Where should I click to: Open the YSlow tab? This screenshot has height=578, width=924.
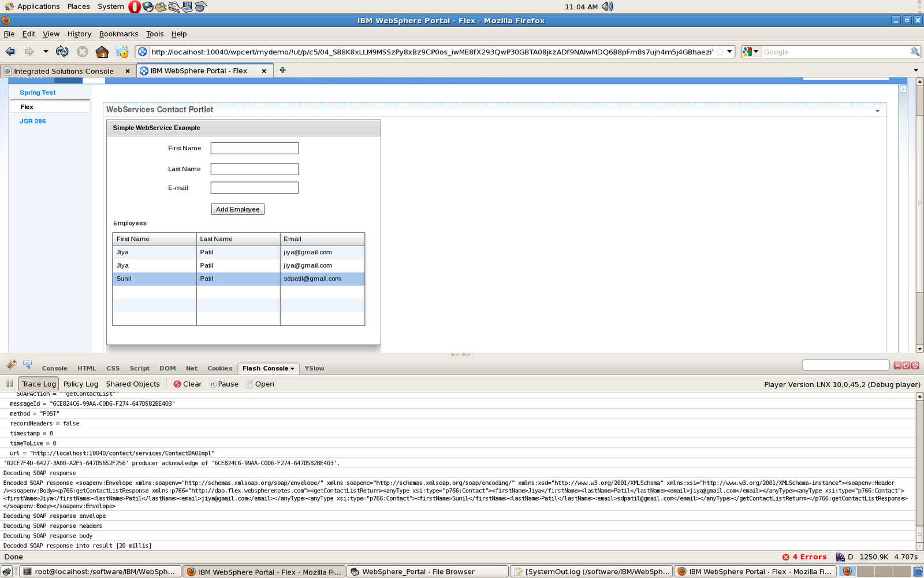pyautogui.click(x=314, y=368)
